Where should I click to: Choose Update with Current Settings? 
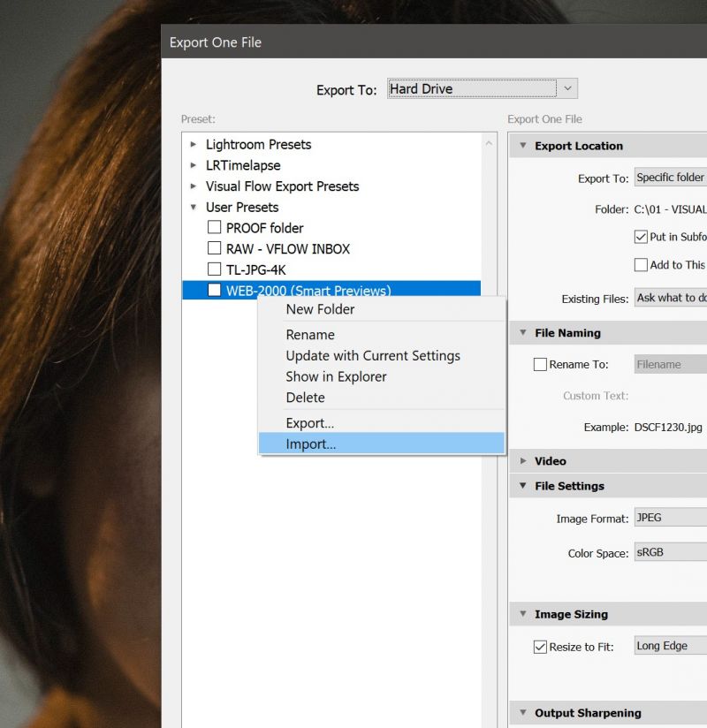[371, 355]
